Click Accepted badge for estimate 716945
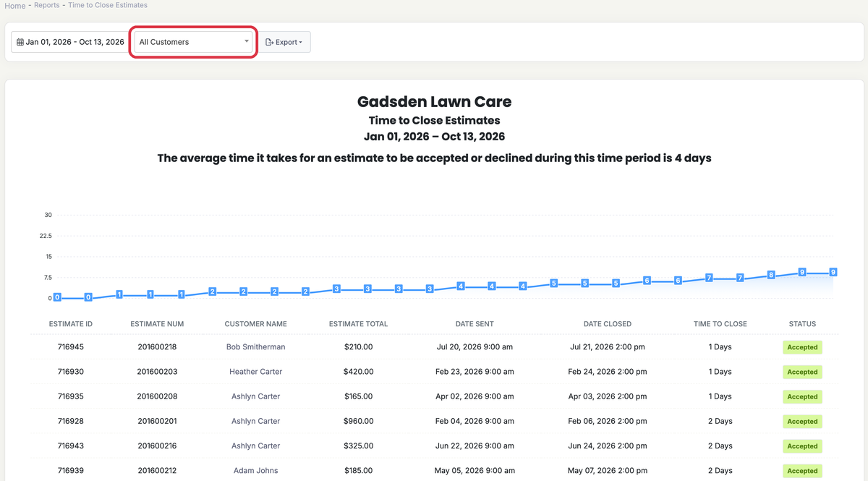The width and height of the screenshot is (868, 481). 802,347
